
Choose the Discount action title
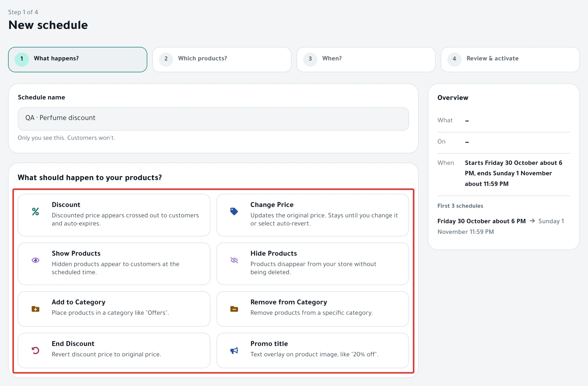(x=66, y=205)
